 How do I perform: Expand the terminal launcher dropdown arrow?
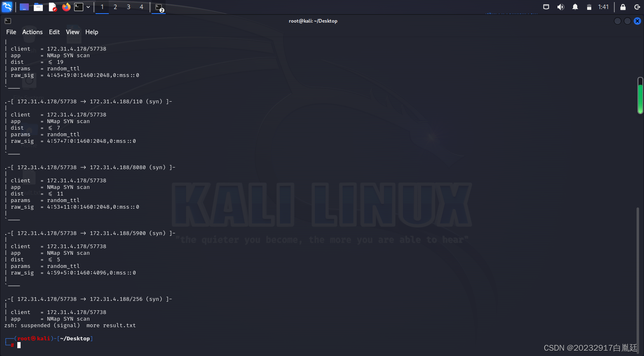(x=88, y=7)
